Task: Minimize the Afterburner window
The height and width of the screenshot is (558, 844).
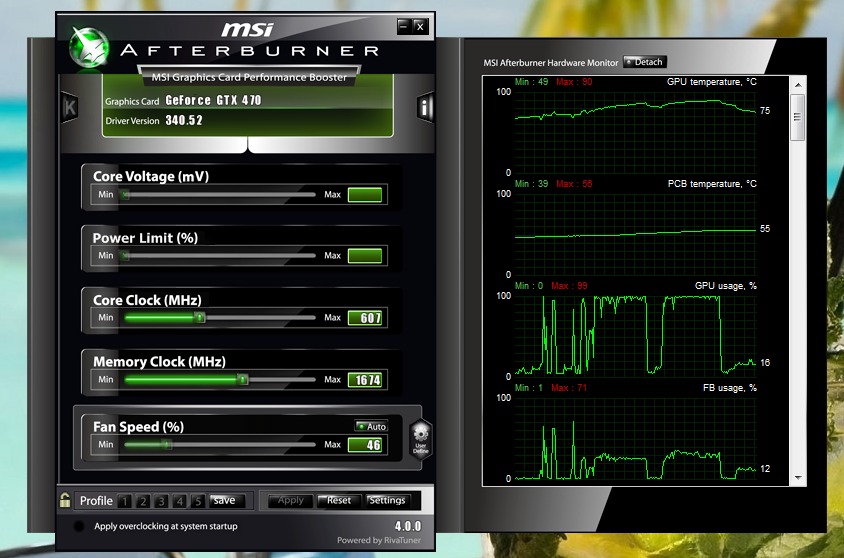Action: [404, 26]
